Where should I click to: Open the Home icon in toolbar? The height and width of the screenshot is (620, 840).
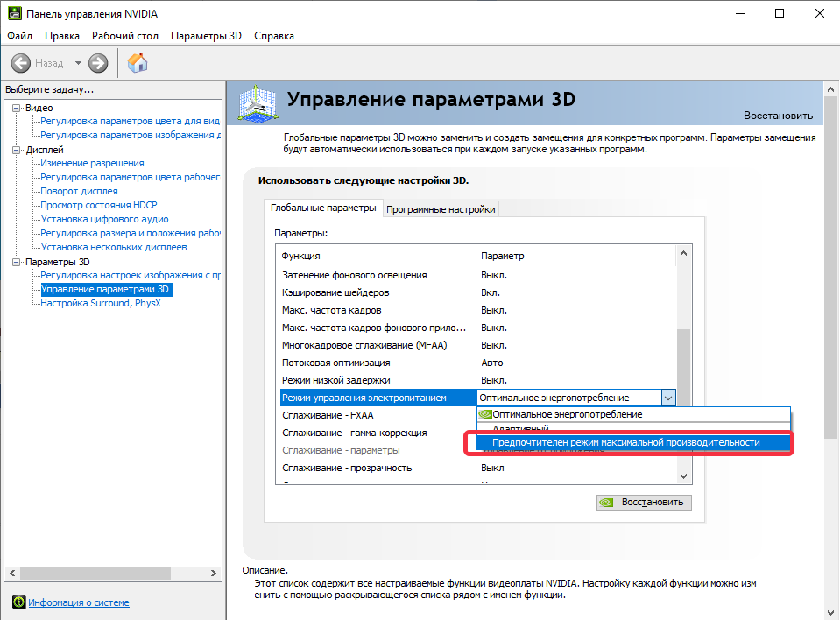[138, 63]
